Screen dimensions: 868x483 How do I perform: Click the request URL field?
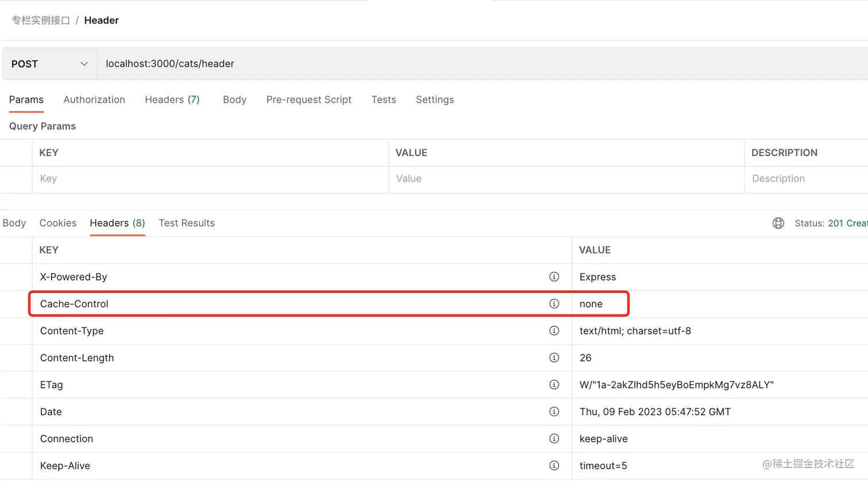point(459,64)
